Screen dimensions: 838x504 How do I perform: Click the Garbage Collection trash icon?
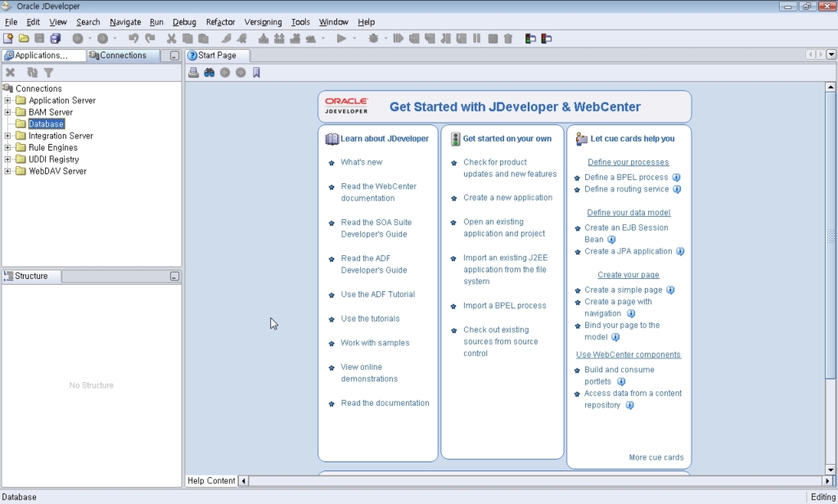point(508,38)
